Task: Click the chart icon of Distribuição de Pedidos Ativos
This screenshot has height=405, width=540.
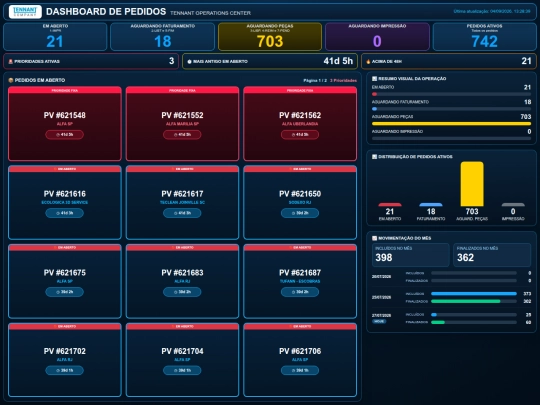Action: 374,157
